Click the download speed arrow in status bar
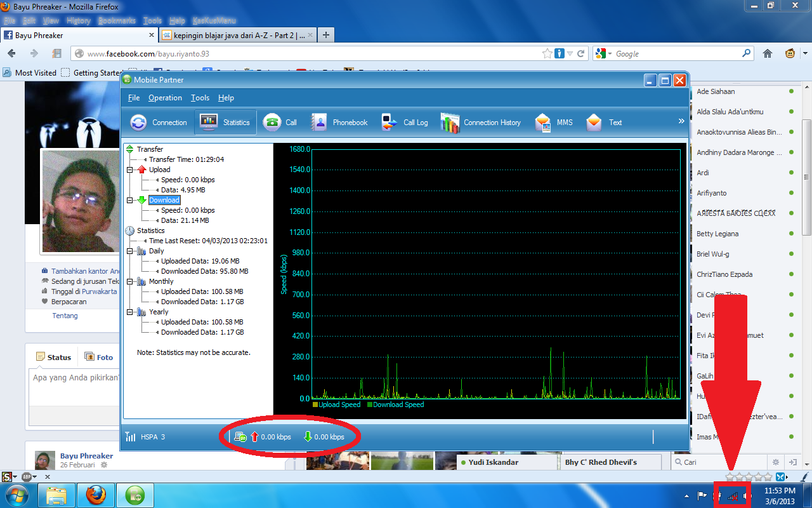The image size is (812, 508). point(308,437)
